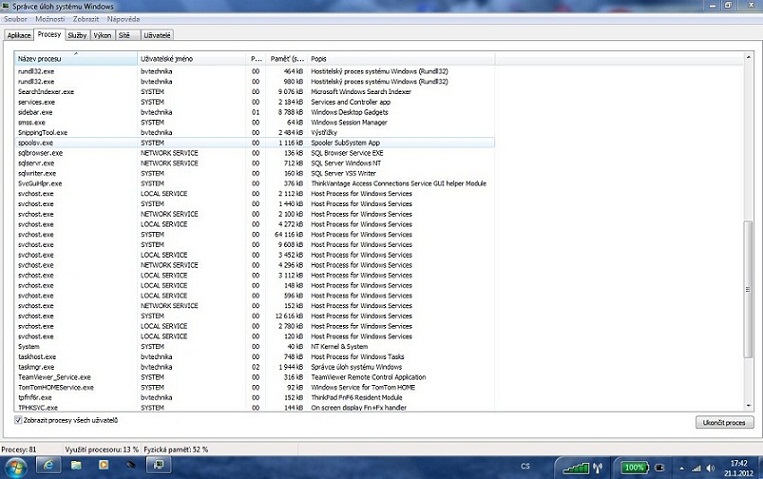Switch to the Uživatelé tab

[x=157, y=35]
